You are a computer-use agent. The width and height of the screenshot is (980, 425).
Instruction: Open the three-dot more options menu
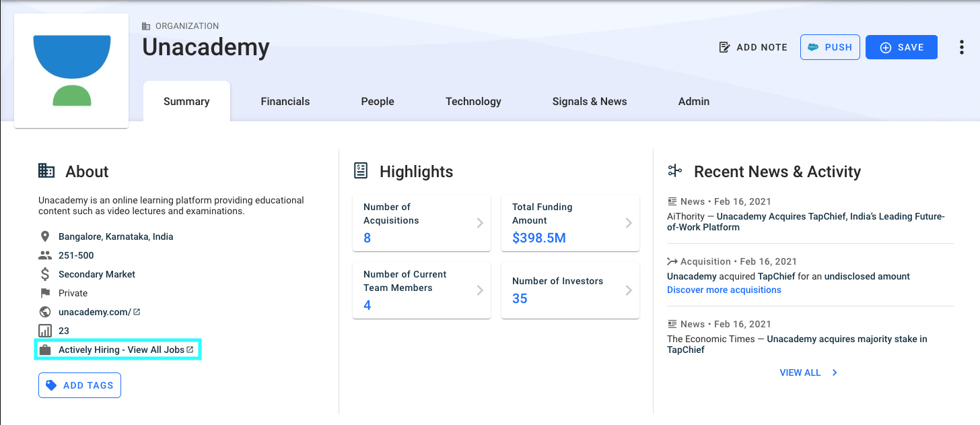pos(961,47)
